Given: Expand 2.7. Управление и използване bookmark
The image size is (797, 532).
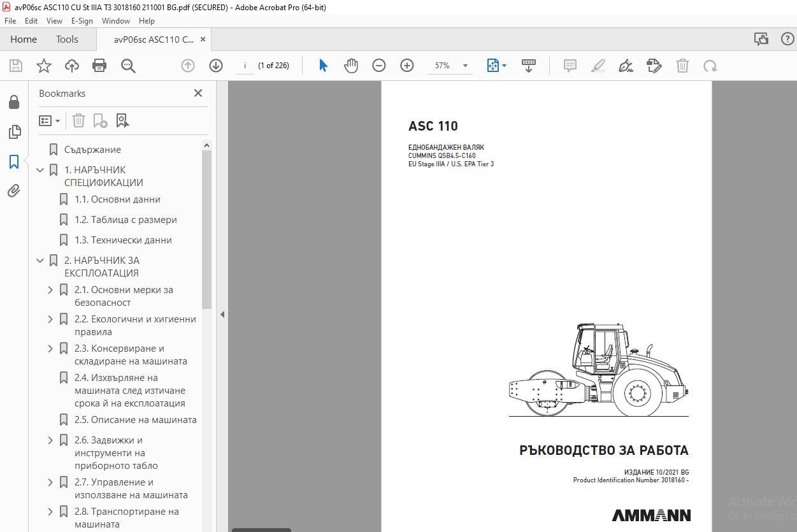Looking at the screenshot, I should coord(51,482).
